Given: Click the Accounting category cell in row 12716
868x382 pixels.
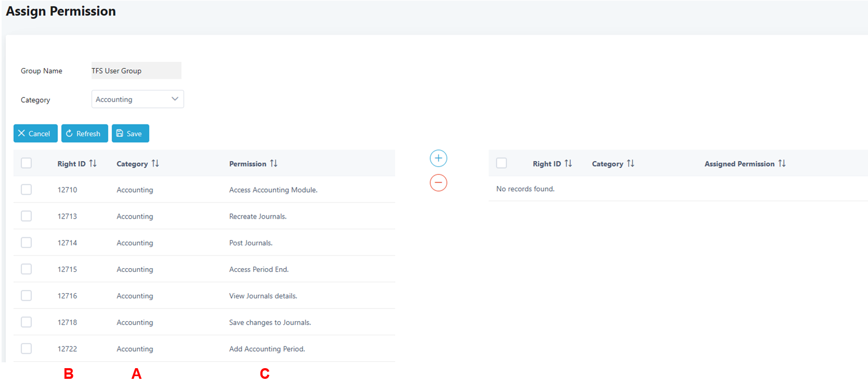Looking at the screenshot, I should tap(135, 296).
